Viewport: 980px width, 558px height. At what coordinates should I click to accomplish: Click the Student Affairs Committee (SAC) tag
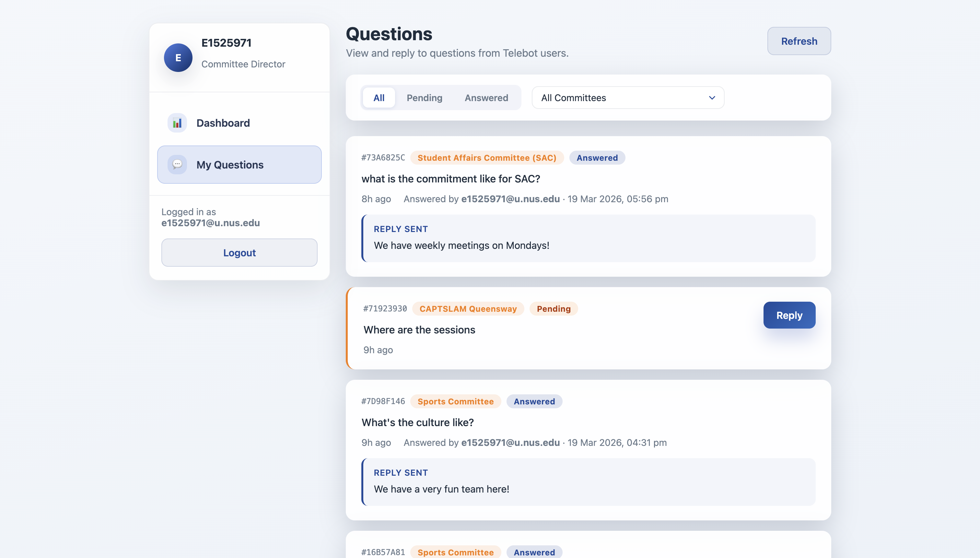(486, 158)
